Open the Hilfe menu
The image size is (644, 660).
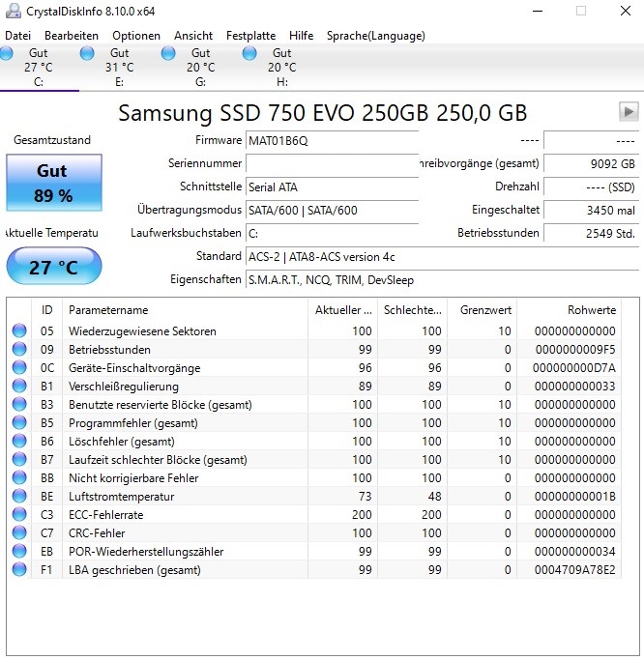tap(301, 36)
